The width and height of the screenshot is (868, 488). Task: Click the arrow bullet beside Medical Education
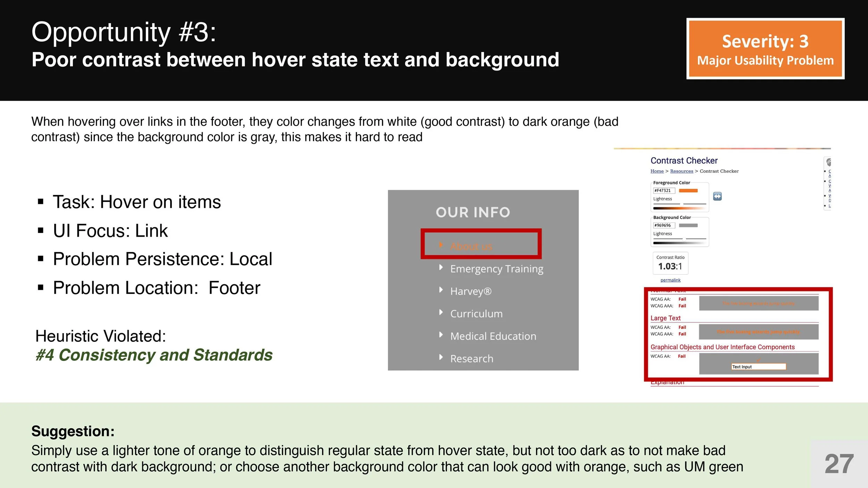coord(441,335)
